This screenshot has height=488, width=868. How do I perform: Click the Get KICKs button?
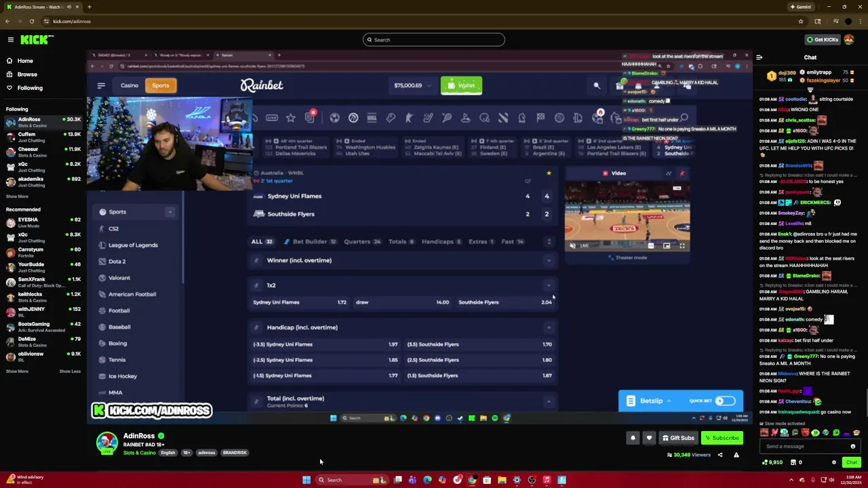tap(822, 40)
